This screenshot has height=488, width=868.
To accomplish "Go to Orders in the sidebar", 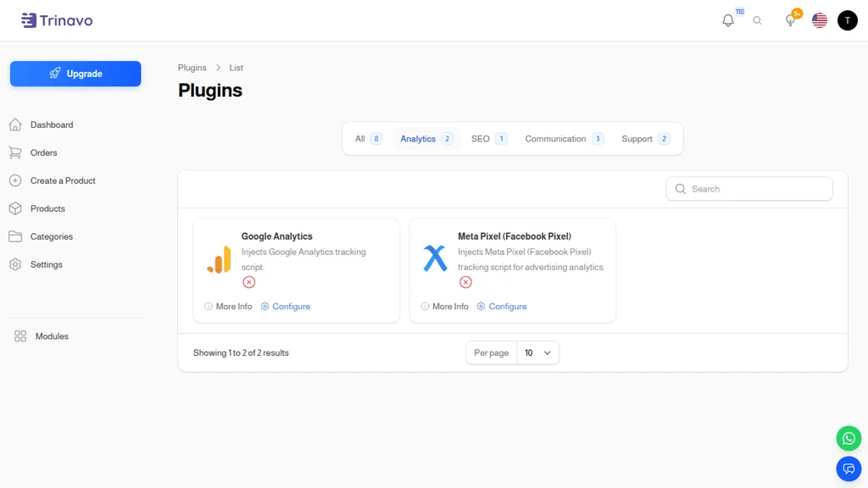I will click(44, 152).
